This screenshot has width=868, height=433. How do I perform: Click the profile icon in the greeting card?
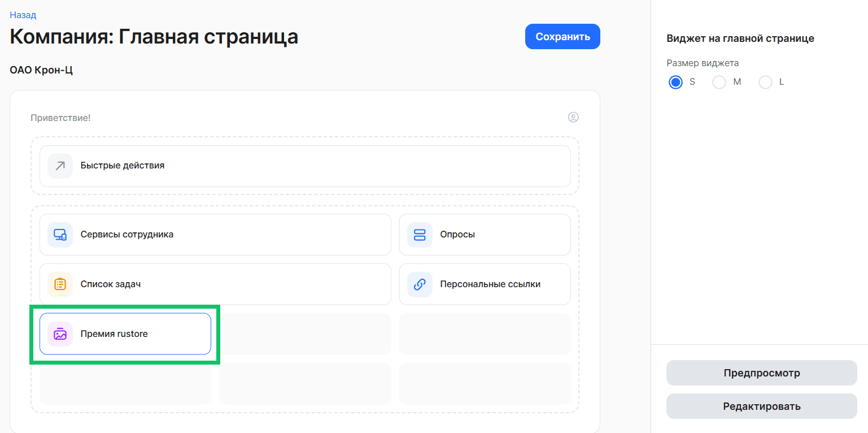[574, 117]
